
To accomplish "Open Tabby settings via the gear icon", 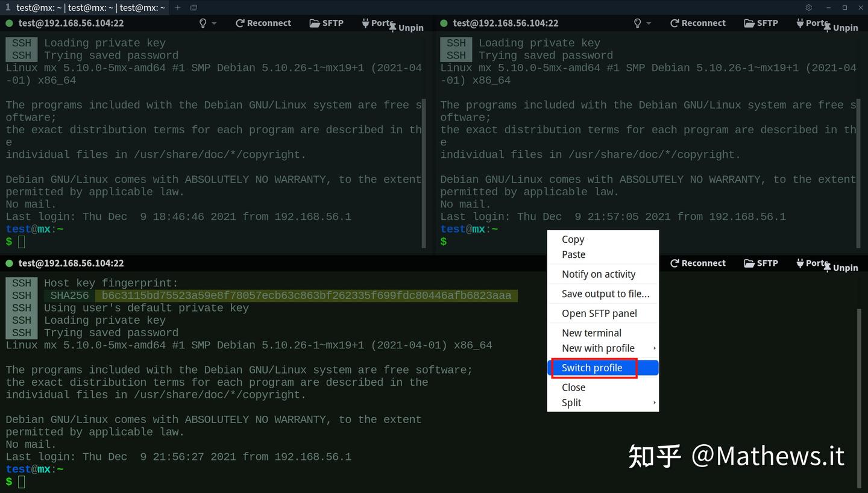I will 808,7.
